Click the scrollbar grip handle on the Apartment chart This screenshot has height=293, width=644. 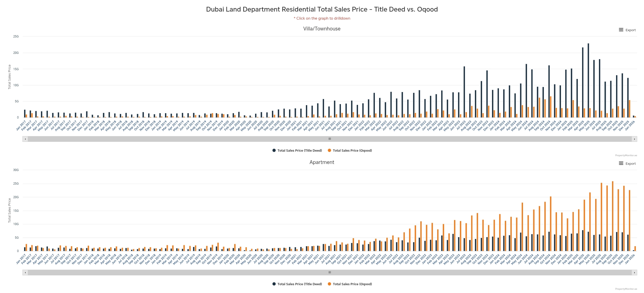coord(330,272)
